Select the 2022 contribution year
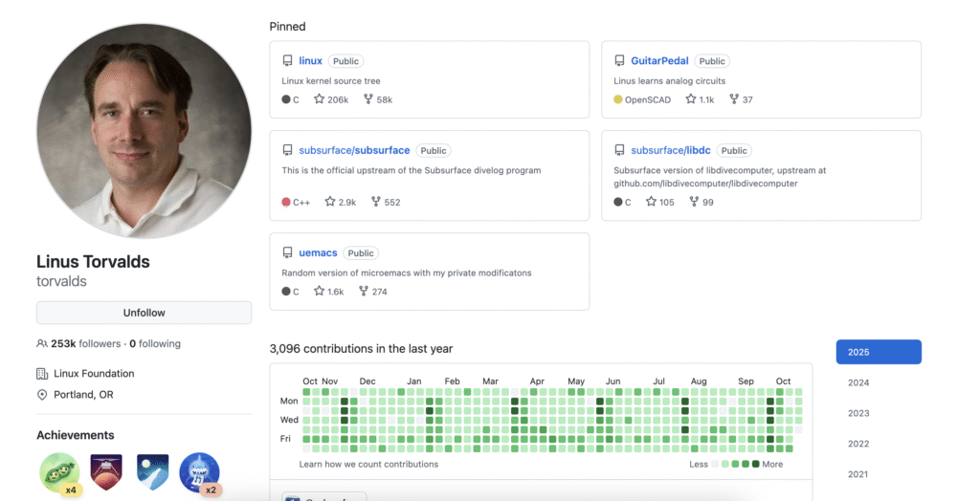The image size is (980, 501). point(858,444)
